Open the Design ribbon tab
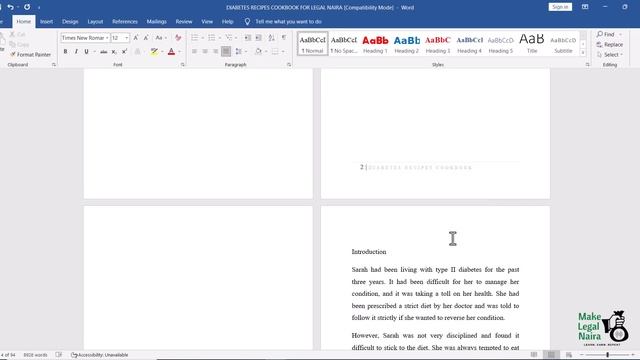The height and width of the screenshot is (360, 640). pos(70,22)
